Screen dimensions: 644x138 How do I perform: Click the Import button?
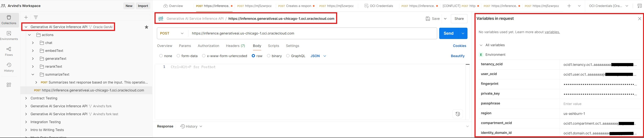pyautogui.click(x=143, y=6)
